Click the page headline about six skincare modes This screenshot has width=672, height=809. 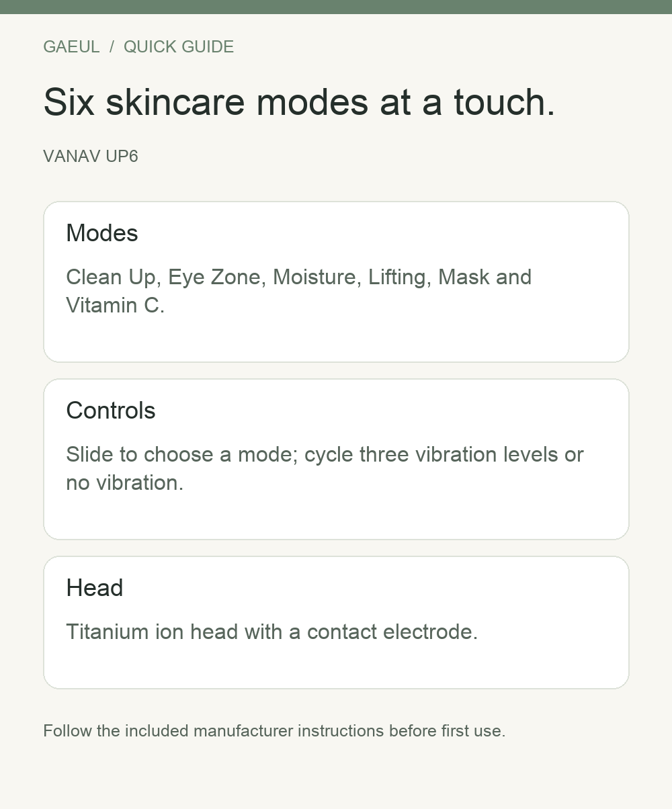point(300,102)
